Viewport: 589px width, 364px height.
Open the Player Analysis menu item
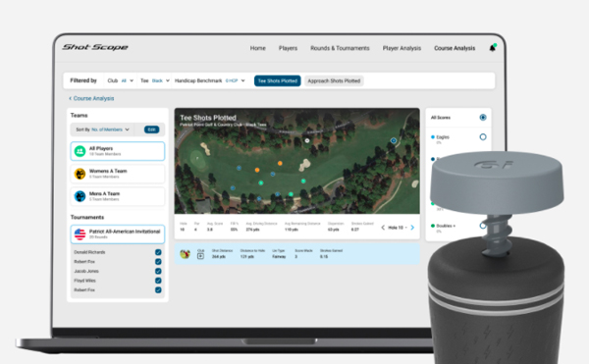tap(402, 48)
